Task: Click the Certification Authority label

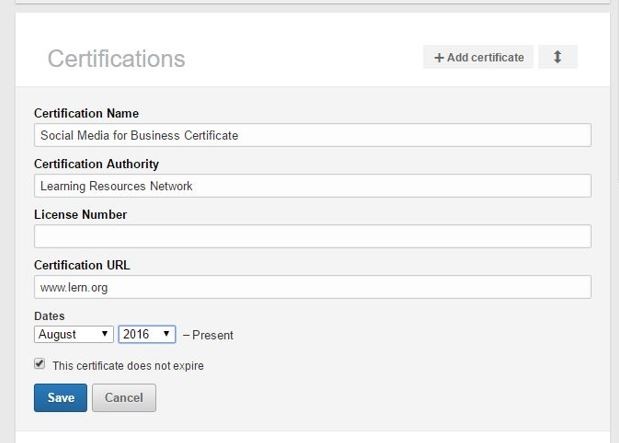Action: [96, 164]
